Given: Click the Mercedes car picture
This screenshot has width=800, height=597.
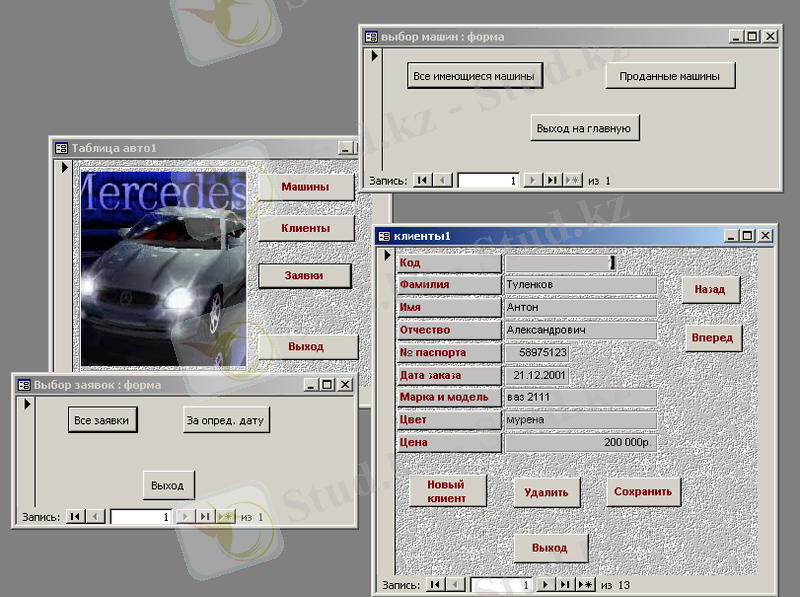Looking at the screenshot, I should 163,268.
